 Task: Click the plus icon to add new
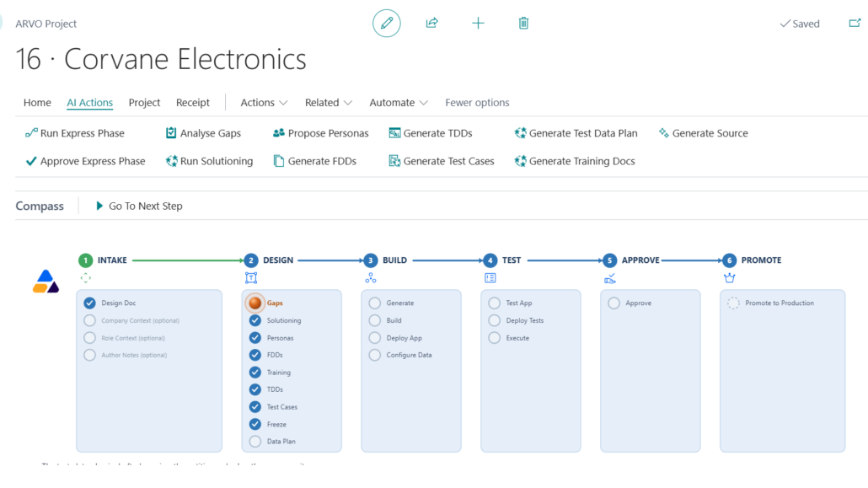click(x=478, y=24)
